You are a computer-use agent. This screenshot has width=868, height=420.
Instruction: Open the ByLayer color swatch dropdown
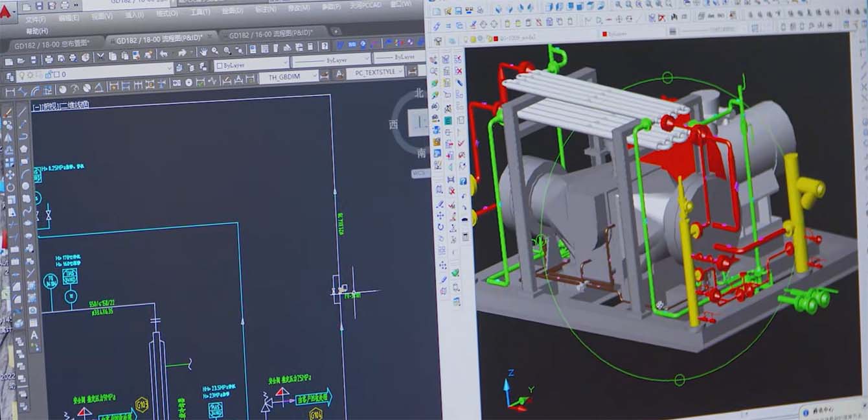coord(284,64)
